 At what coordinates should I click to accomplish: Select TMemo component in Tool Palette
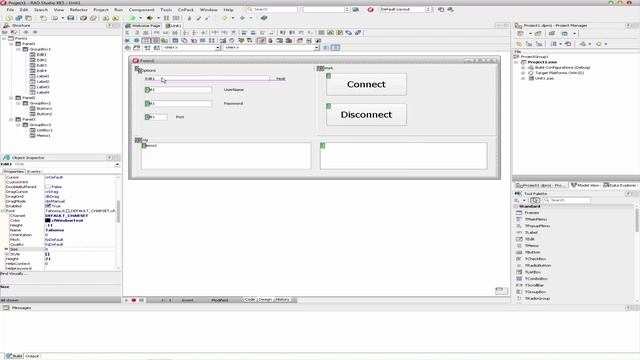[x=531, y=246]
